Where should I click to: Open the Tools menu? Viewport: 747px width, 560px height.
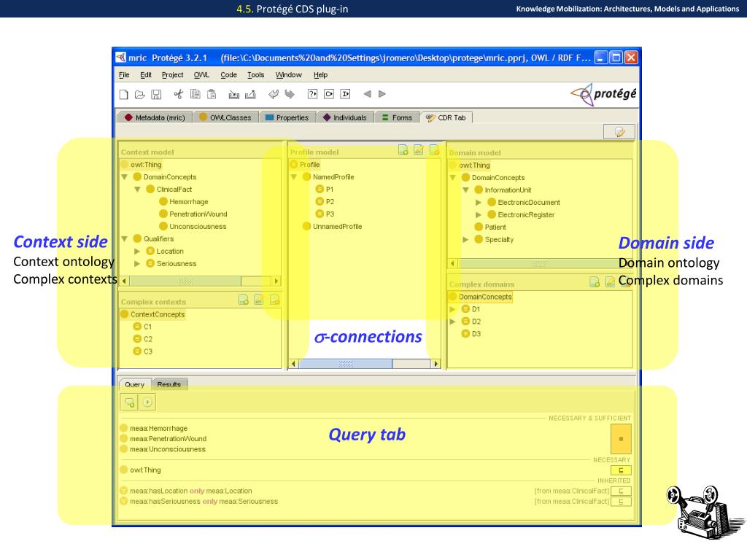[x=256, y=75]
